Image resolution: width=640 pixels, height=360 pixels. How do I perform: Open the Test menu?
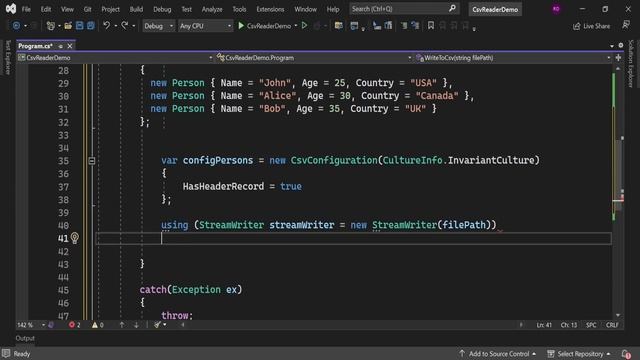(x=186, y=9)
